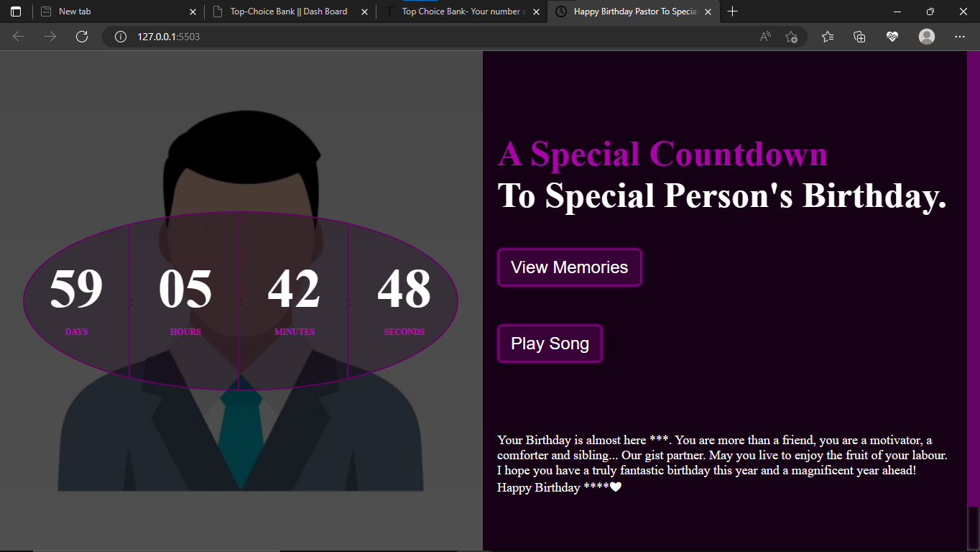The width and height of the screenshot is (980, 552).
Task: Click the Read aloud icon
Action: coord(765,37)
